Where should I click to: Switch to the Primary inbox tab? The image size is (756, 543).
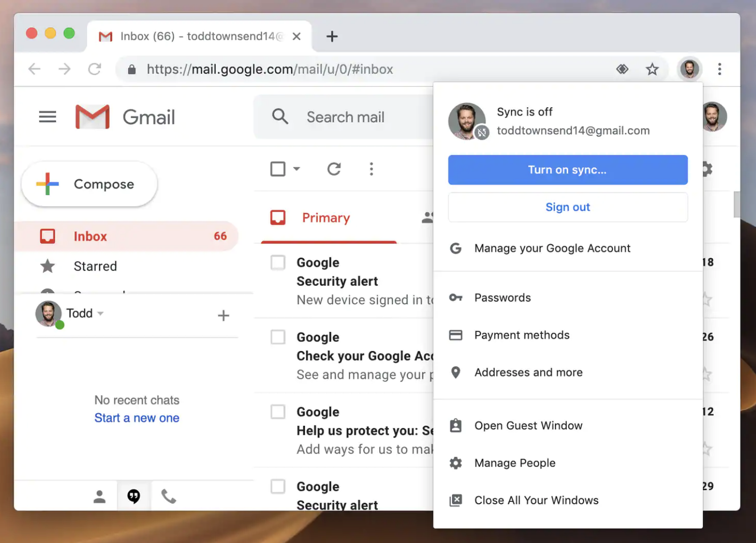pyautogui.click(x=326, y=217)
